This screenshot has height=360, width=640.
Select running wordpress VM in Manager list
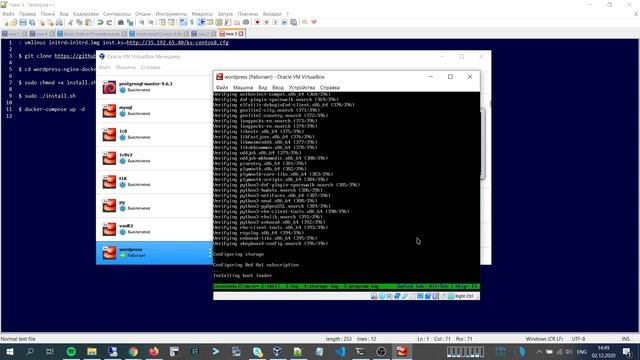click(x=154, y=253)
